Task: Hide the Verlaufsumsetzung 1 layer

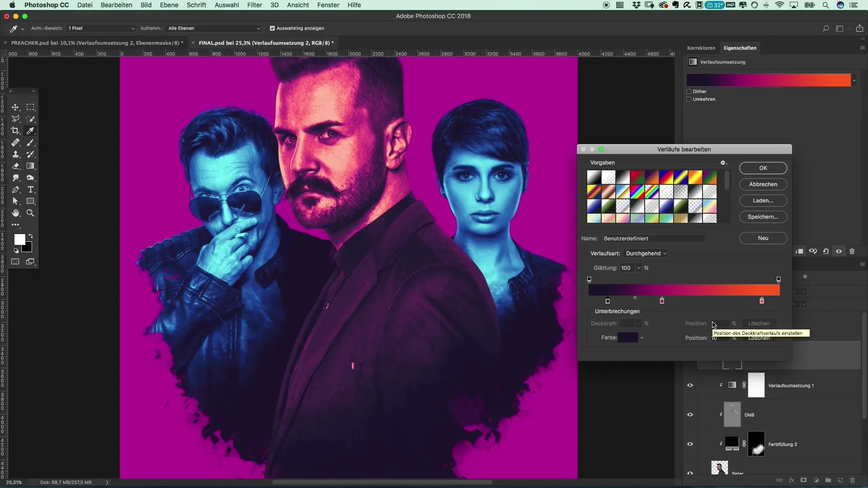Action: point(690,385)
